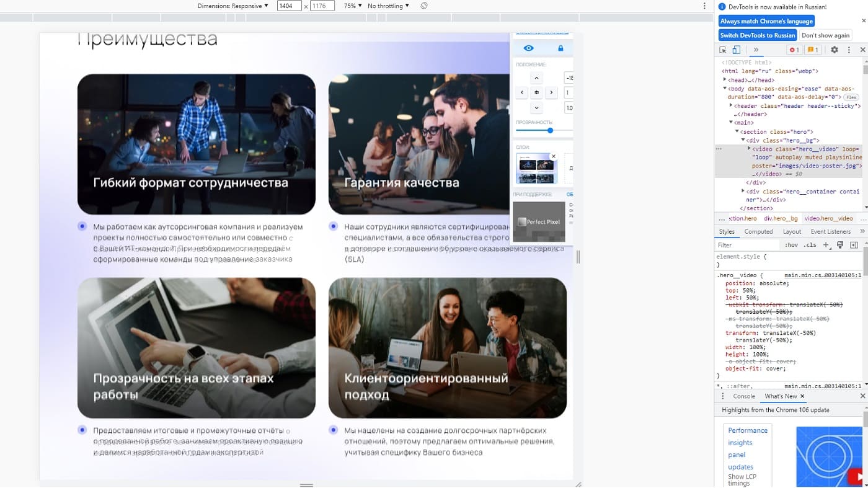Move overlay up with Perfect Pixel arrow
Image resolution: width=868 pixels, height=488 pixels.
[x=536, y=78]
